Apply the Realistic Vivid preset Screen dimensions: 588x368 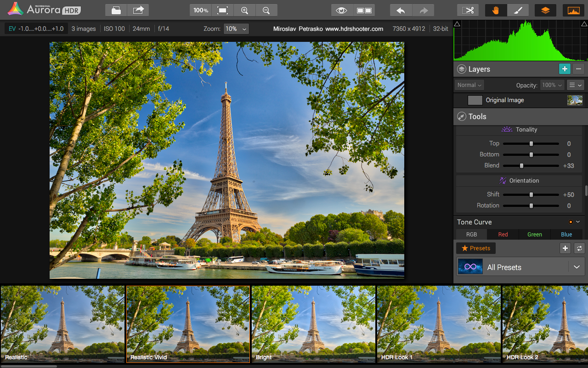coord(188,324)
